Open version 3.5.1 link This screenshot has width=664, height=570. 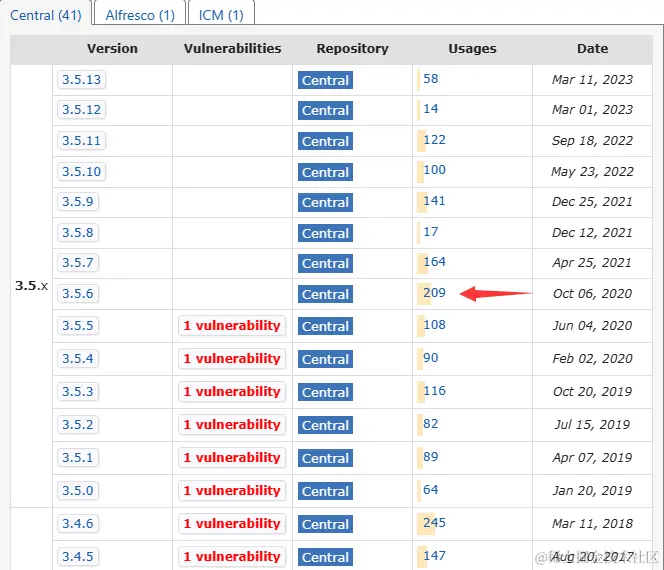pyautogui.click(x=78, y=457)
